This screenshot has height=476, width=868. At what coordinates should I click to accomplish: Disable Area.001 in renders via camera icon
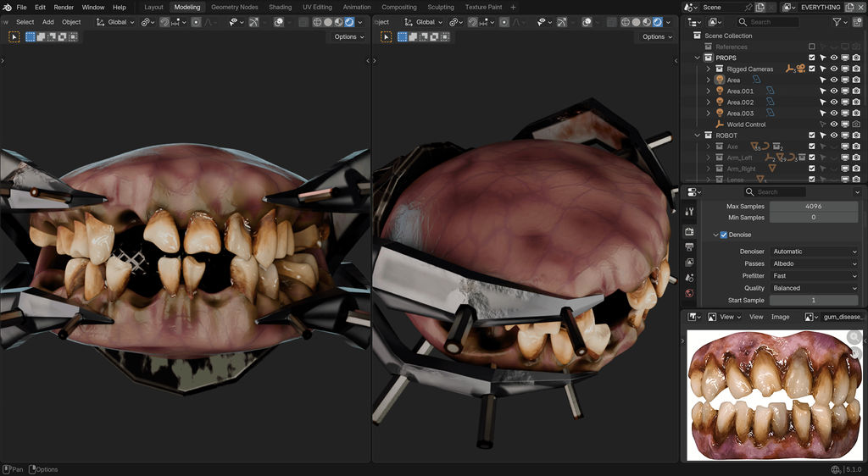[x=856, y=91]
